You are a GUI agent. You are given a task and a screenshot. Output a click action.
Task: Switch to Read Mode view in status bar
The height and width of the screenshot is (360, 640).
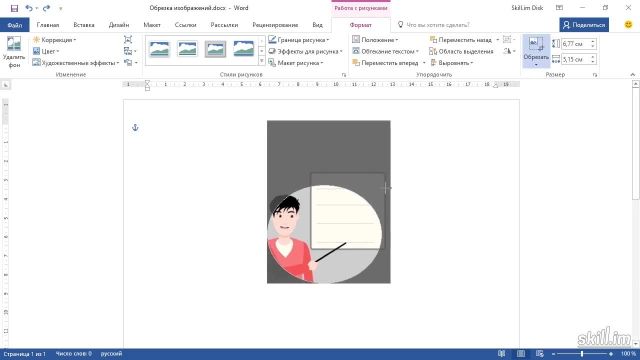click(x=502, y=353)
